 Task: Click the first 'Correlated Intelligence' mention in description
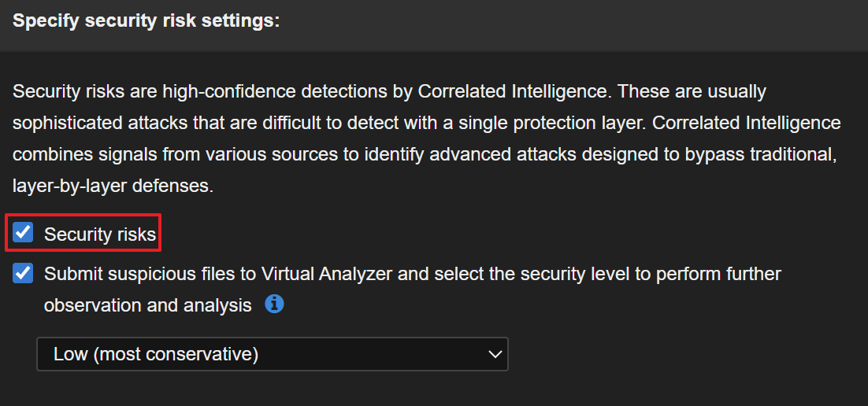(514, 91)
